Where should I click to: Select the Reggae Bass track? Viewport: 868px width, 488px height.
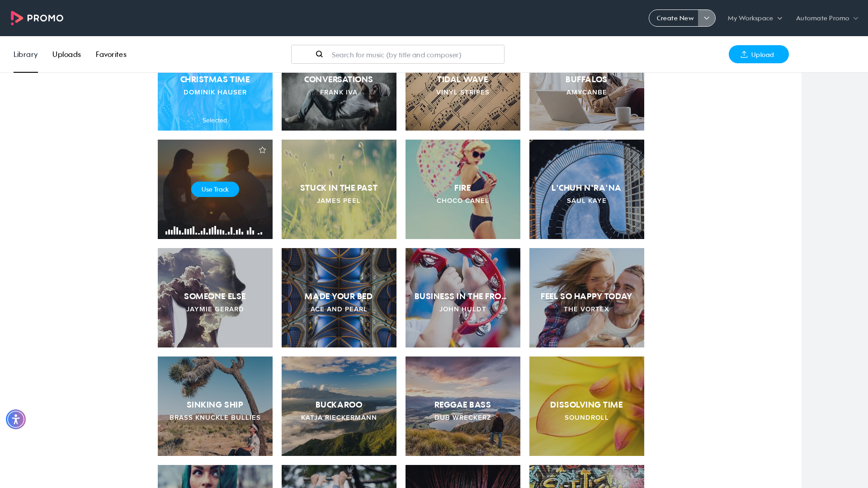click(463, 406)
